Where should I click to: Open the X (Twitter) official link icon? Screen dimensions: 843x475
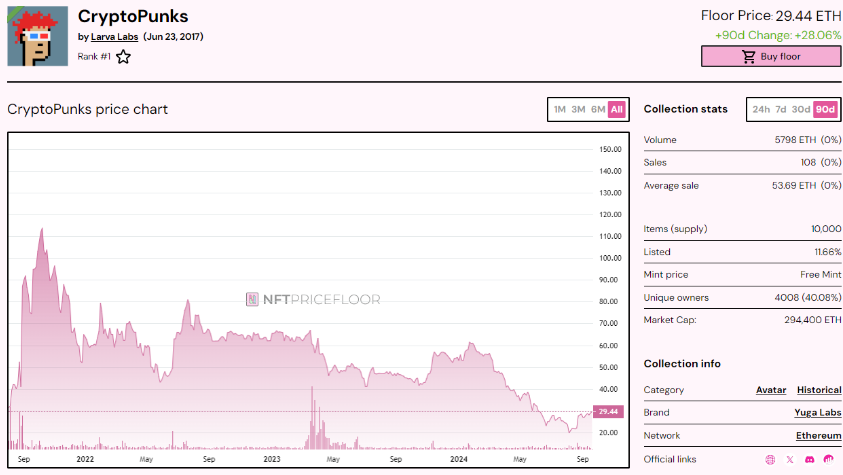point(790,459)
